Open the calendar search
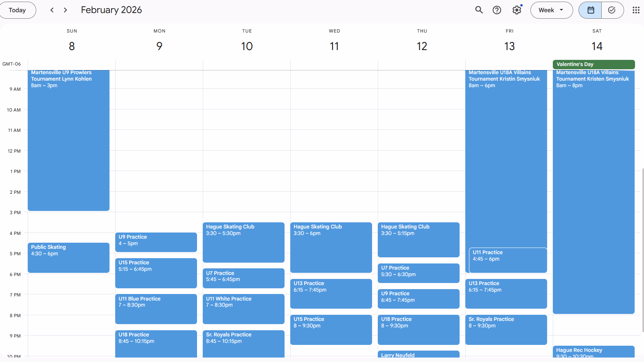Viewport: 644px width, 362px height. pyautogui.click(x=479, y=10)
